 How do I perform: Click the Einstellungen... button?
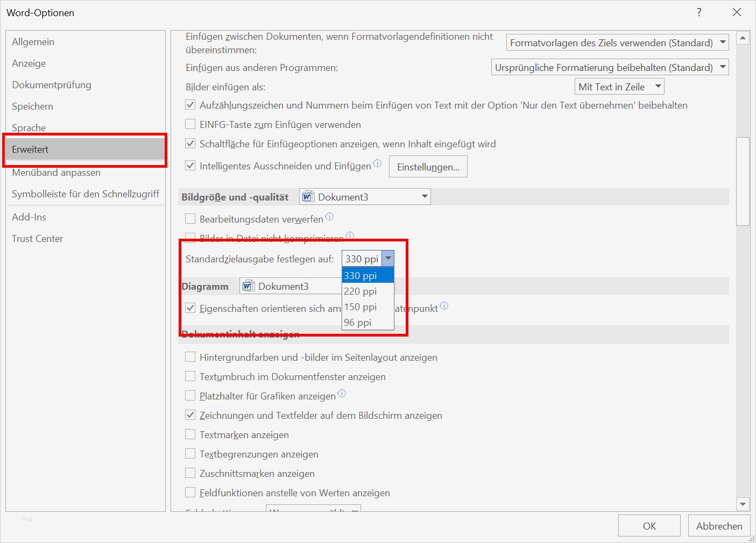point(428,167)
